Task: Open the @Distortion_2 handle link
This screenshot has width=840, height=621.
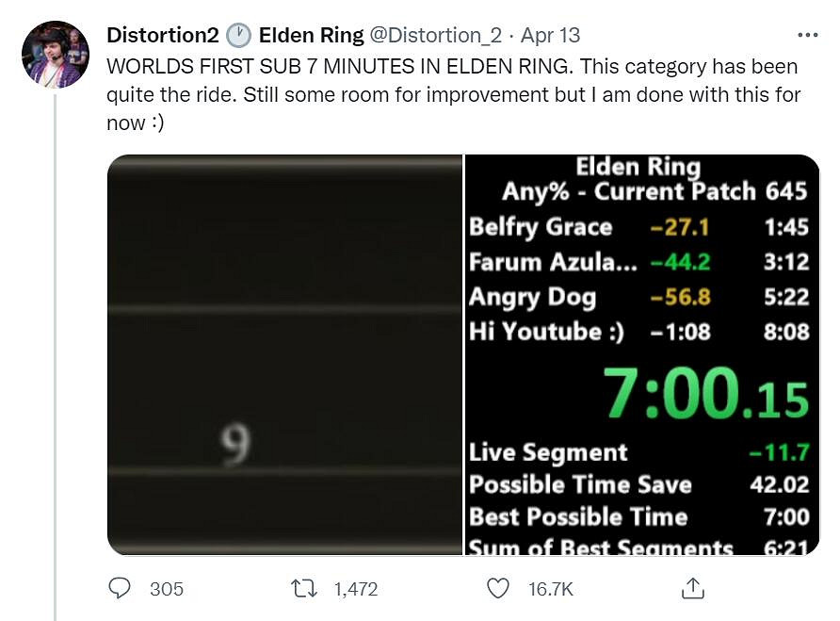Action: pos(435,36)
